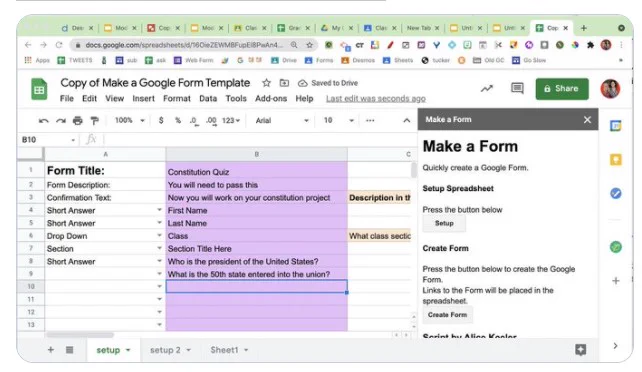Select the paint format tool
Viewport: 642px width, 372px height.
click(x=95, y=121)
